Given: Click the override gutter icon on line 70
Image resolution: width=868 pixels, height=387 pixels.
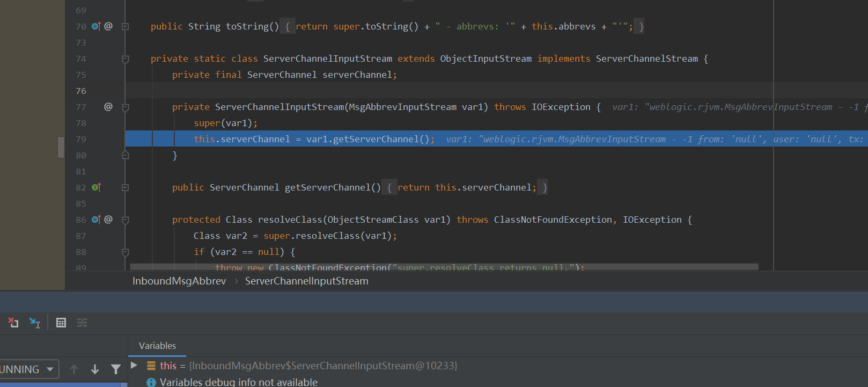Looking at the screenshot, I should click(96, 26).
